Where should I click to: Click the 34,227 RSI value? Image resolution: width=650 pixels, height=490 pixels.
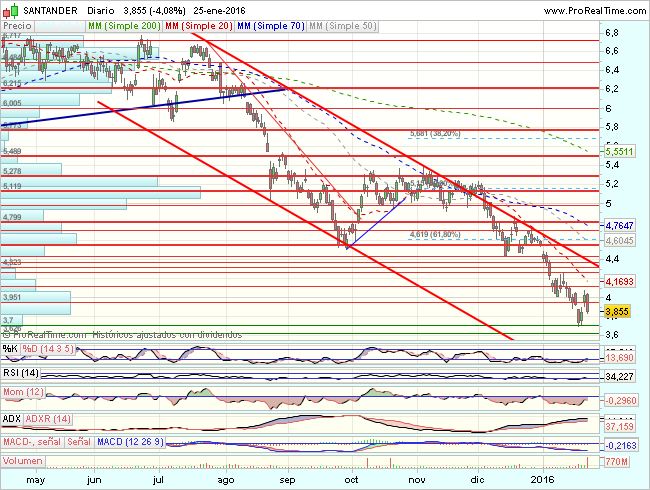click(x=619, y=377)
